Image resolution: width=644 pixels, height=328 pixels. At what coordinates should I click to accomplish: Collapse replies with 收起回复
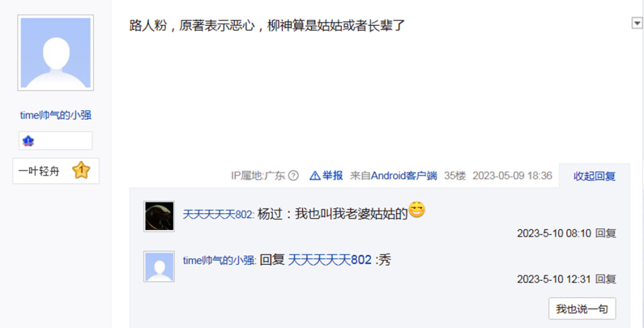(594, 176)
